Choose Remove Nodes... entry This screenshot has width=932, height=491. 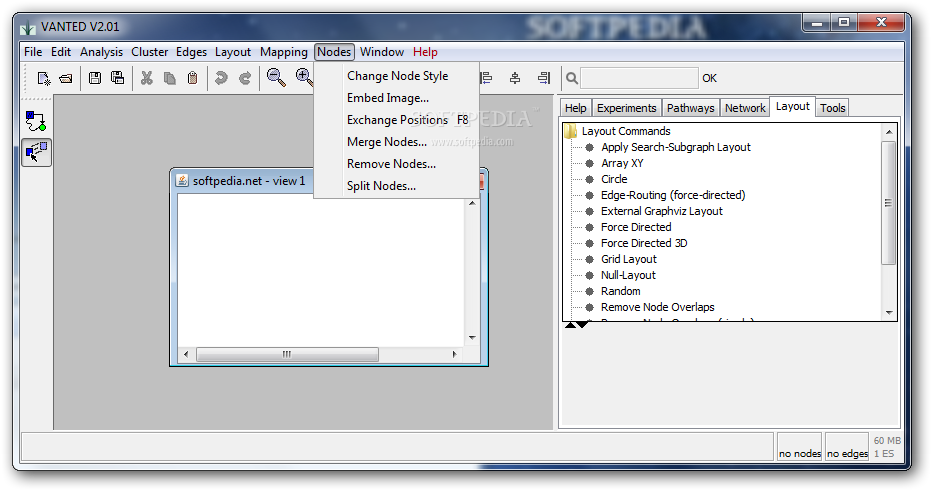pyautogui.click(x=396, y=164)
